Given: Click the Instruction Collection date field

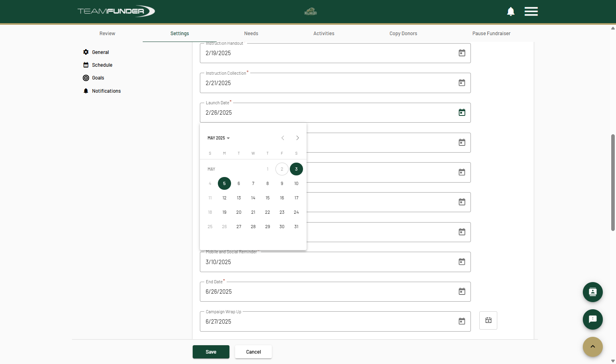Looking at the screenshot, I should [335, 83].
